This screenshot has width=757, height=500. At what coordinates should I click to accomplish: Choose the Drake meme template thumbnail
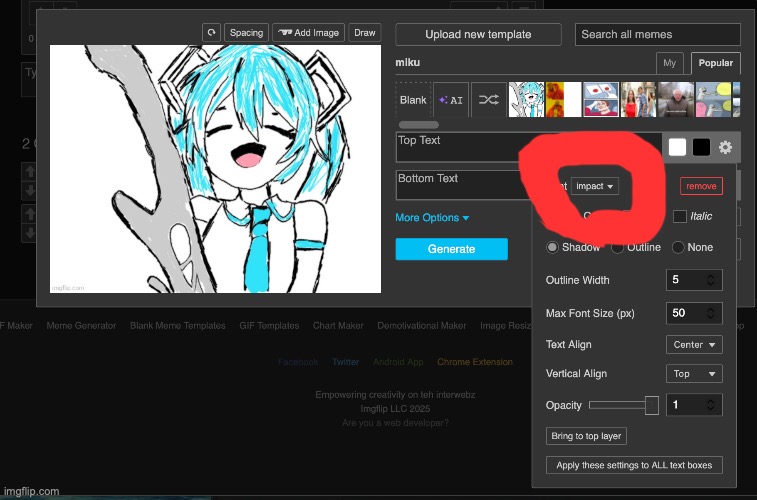pos(562,100)
